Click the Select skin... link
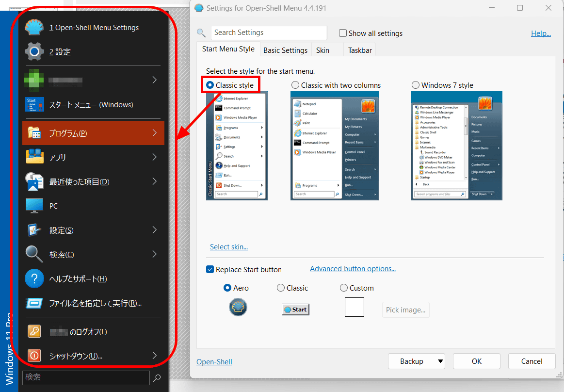Viewport: 564px width, 392px height. click(x=228, y=246)
